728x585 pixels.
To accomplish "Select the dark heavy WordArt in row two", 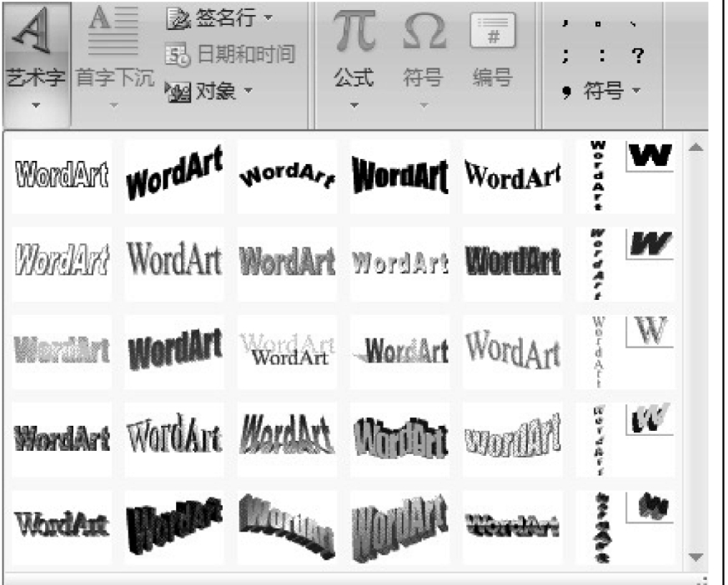I will point(513,263).
